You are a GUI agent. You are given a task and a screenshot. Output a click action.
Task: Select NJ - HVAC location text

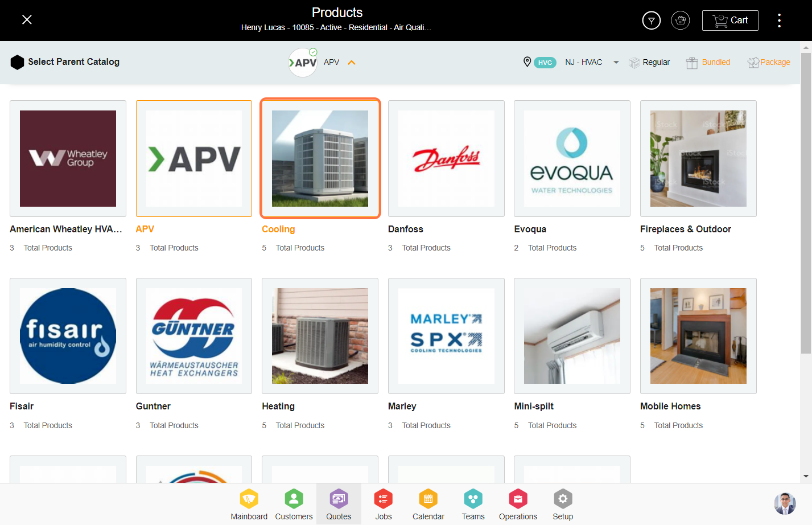click(583, 63)
